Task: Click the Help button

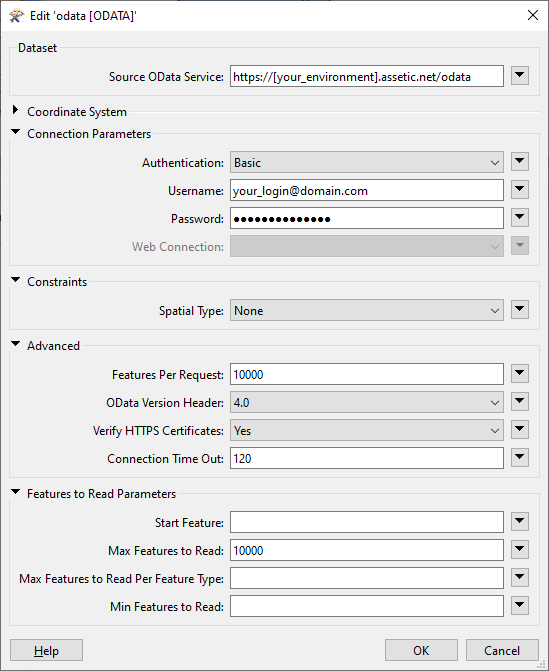Action: click(46, 650)
